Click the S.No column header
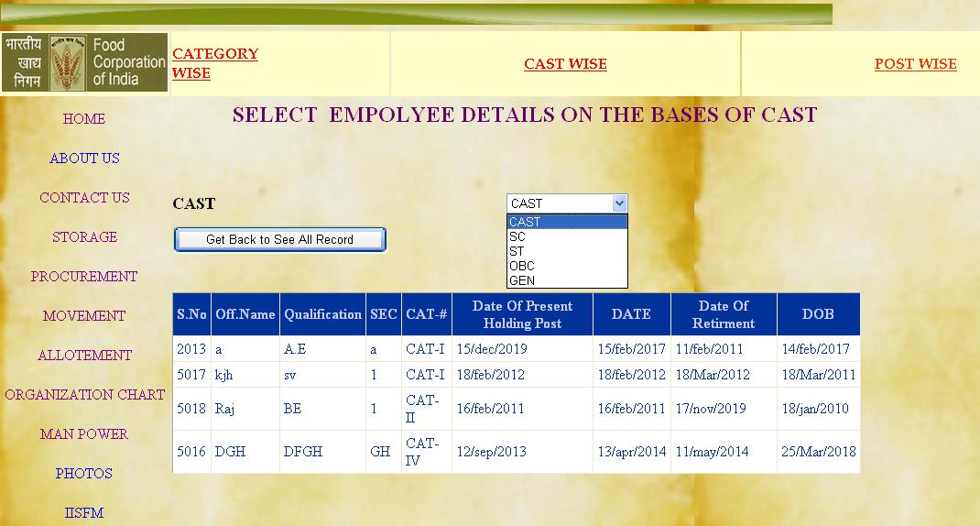The image size is (980, 526). [191, 314]
